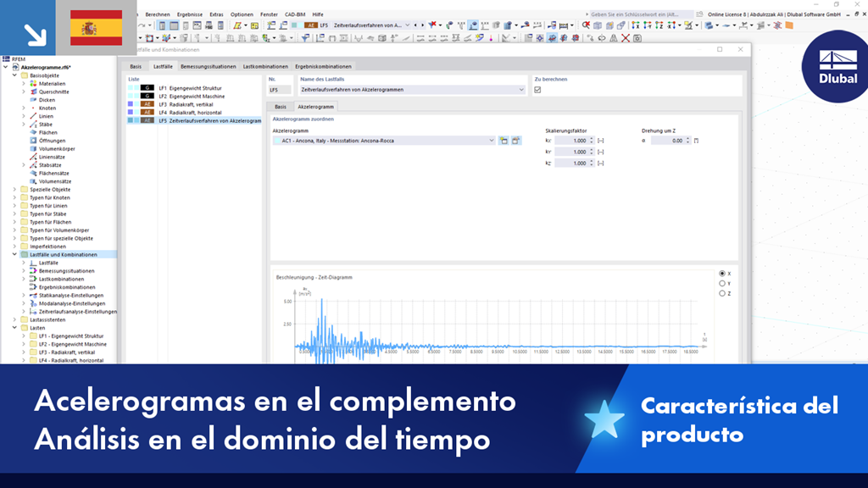The image size is (868, 488).
Task: Click the blue Dlubal logo badge
Action: (x=837, y=67)
